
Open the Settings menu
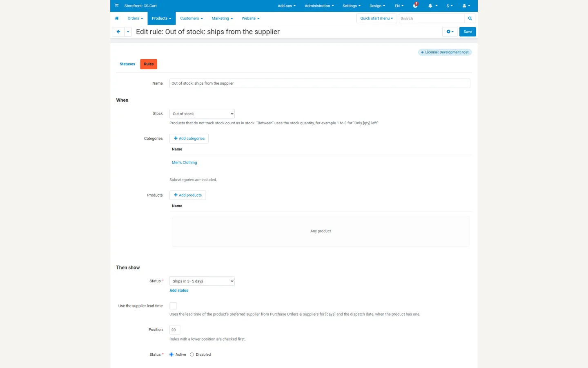[352, 6]
